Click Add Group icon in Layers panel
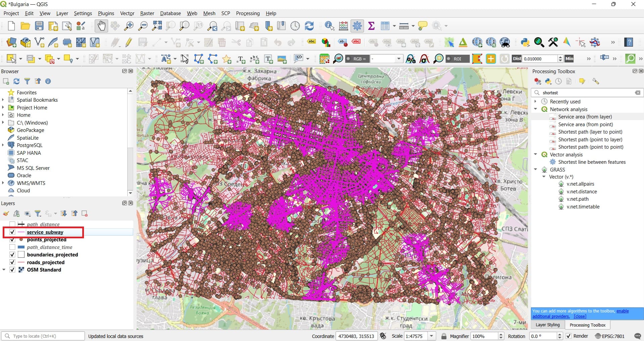The image size is (644, 341). pos(16,213)
